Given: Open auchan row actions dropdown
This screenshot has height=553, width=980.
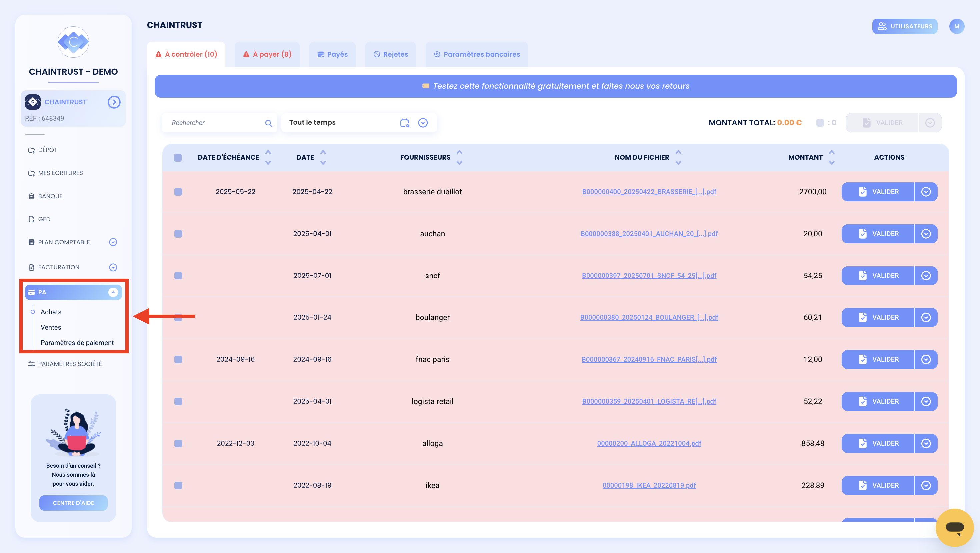Looking at the screenshot, I should [926, 234].
